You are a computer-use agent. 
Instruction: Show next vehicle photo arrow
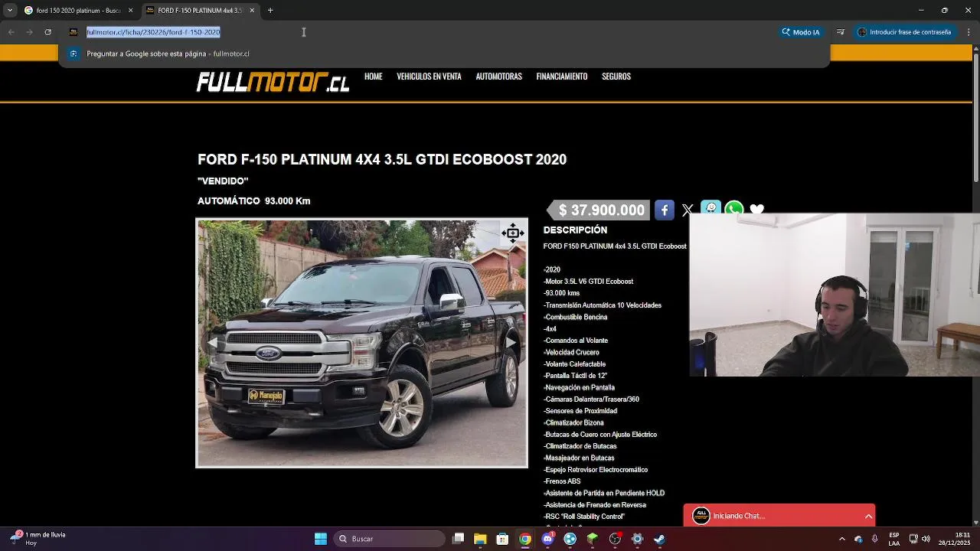(x=510, y=342)
